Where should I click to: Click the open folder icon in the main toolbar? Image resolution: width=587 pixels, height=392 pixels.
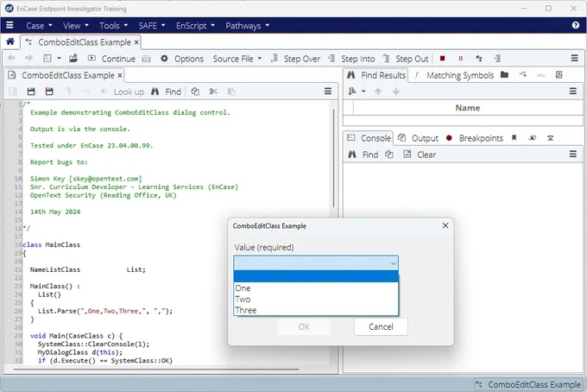coord(73,58)
